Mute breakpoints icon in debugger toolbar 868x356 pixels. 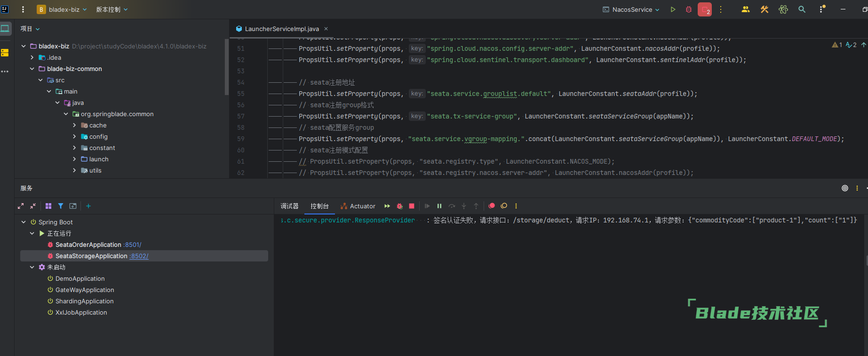tap(504, 206)
